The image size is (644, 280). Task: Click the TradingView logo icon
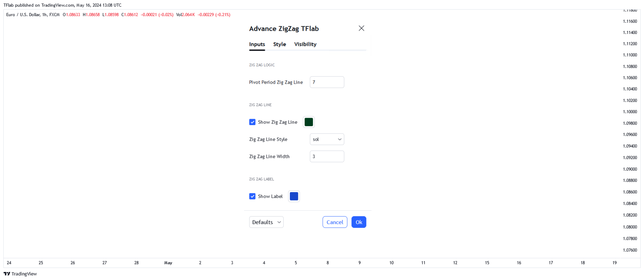pos(7,274)
